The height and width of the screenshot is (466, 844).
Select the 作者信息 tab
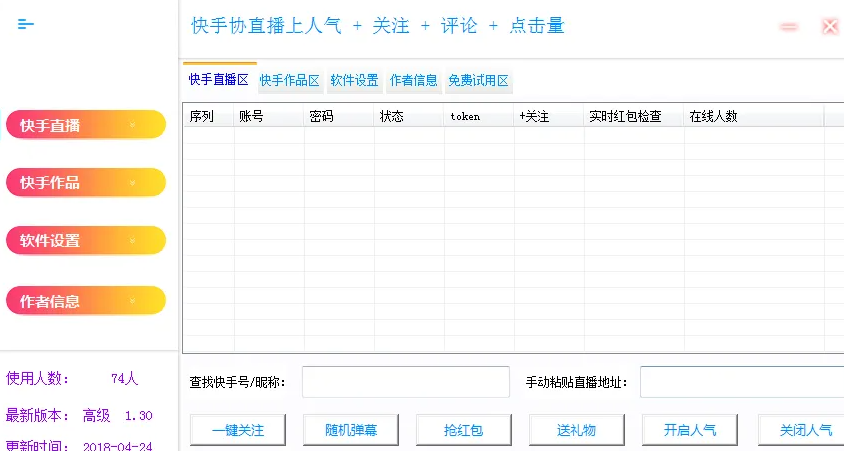tap(413, 81)
